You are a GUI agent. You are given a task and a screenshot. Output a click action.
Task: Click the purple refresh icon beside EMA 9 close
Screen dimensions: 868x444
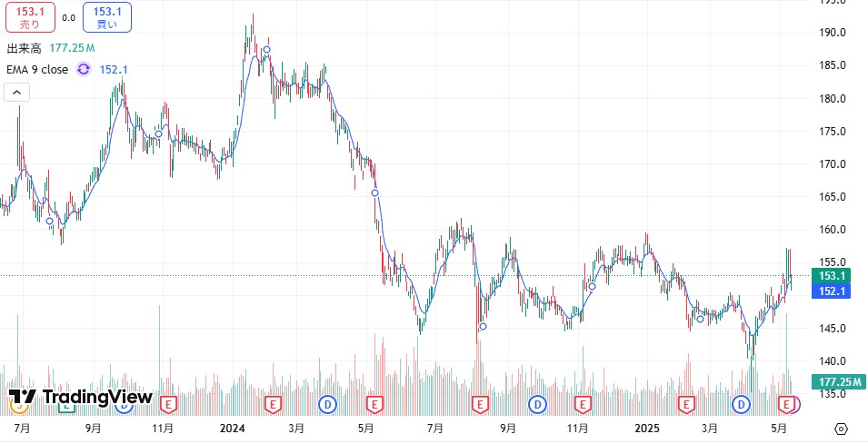coord(84,69)
